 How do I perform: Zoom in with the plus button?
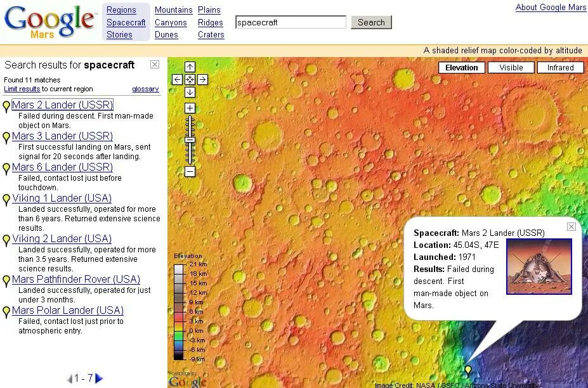(x=190, y=108)
